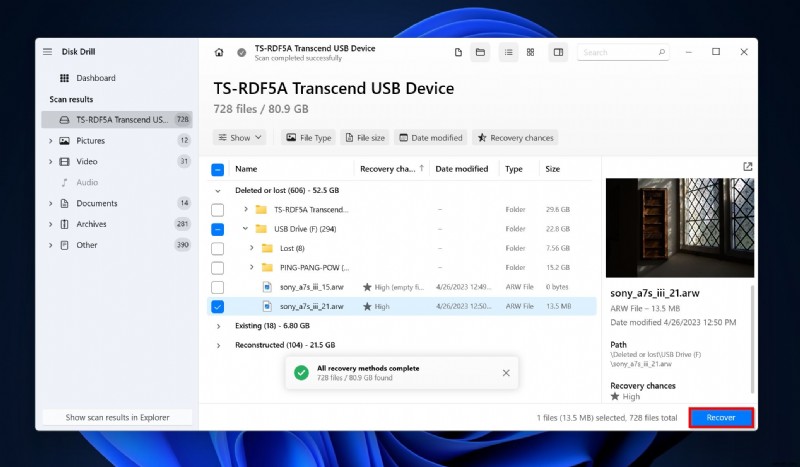
Task: Open Recovery chances filter
Action: (x=515, y=138)
